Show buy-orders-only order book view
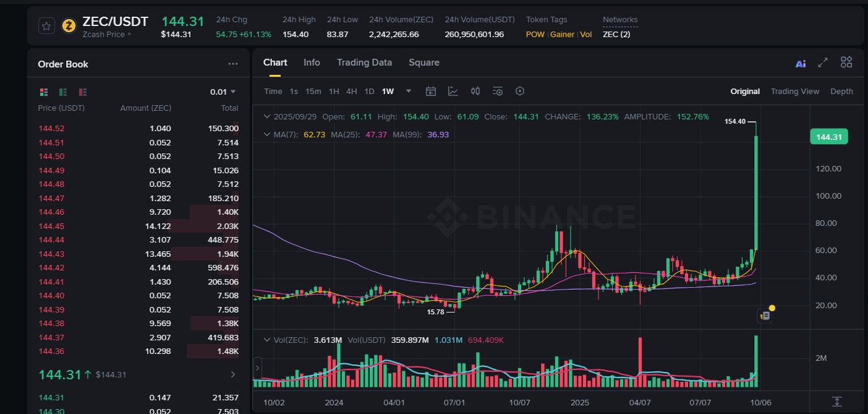This screenshot has height=414, width=868. point(63,92)
